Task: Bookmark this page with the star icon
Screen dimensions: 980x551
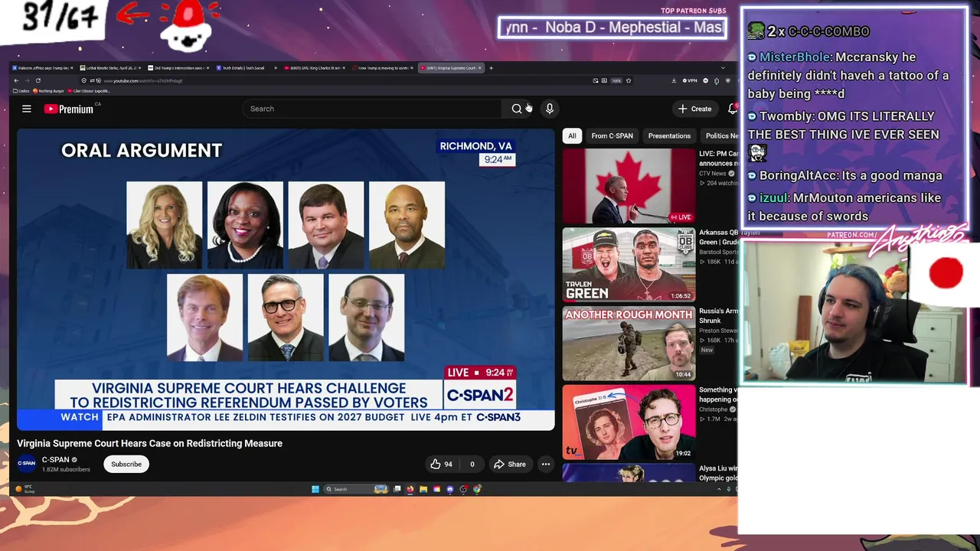Action: (x=629, y=80)
